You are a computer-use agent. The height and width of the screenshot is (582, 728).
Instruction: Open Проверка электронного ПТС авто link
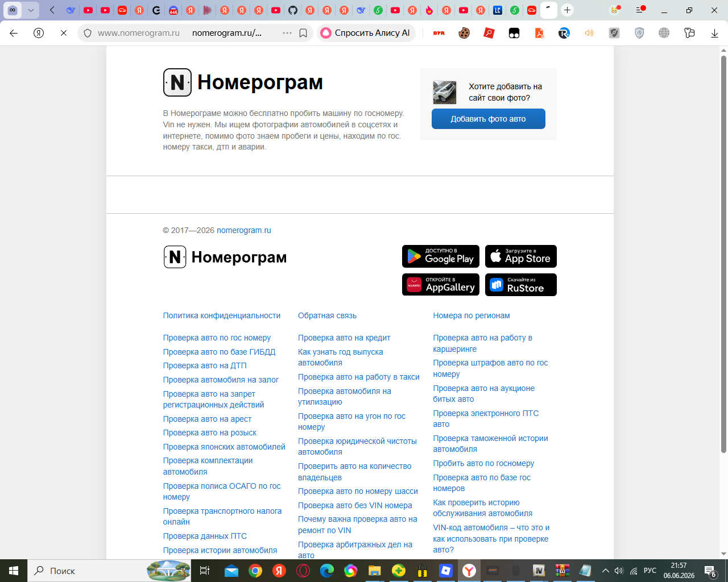click(x=486, y=419)
